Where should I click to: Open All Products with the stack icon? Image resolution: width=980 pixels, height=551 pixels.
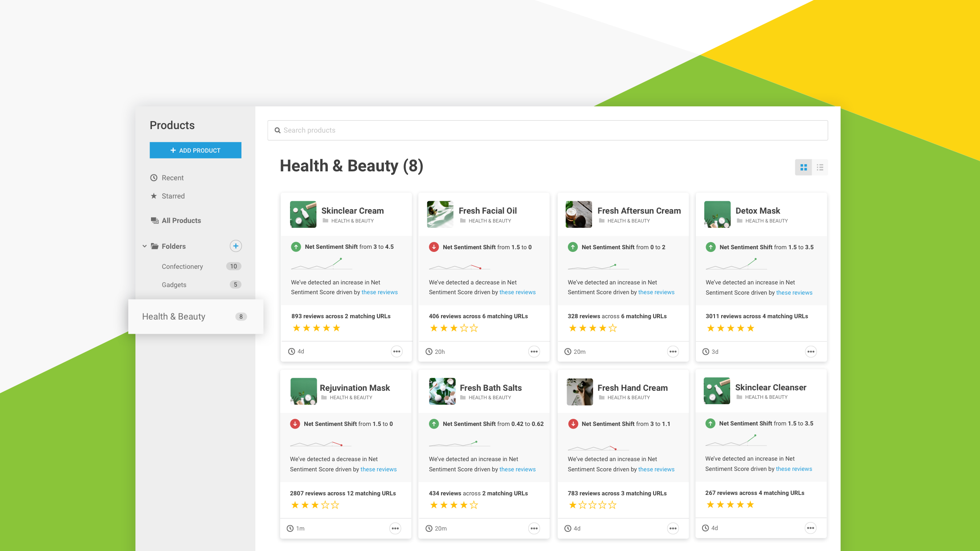(154, 220)
